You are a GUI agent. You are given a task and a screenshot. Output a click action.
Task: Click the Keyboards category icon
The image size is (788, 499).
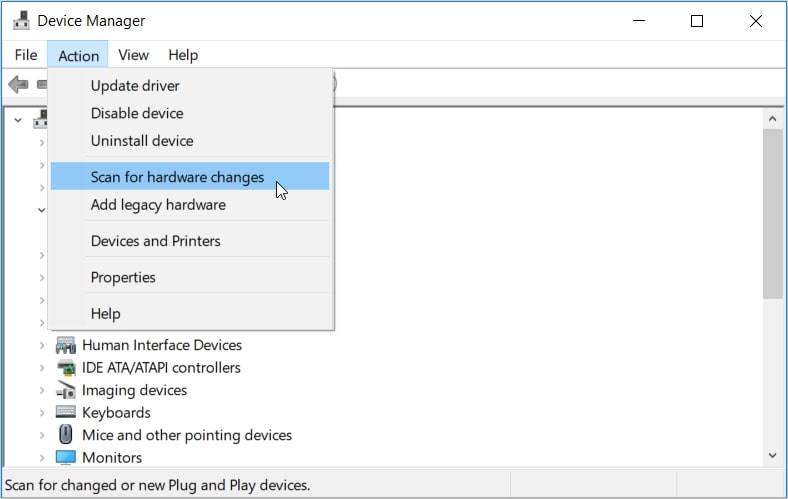66,412
